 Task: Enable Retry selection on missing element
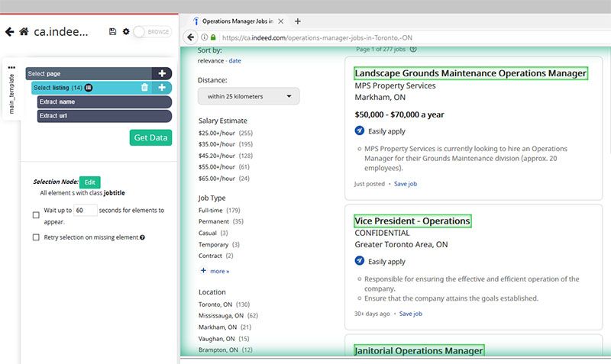pyautogui.click(x=36, y=237)
